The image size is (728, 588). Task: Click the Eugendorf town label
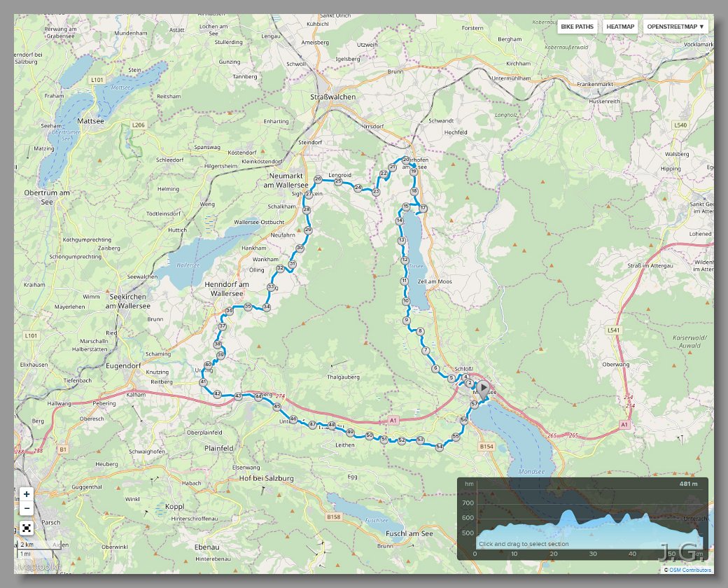[x=123, y=365]
